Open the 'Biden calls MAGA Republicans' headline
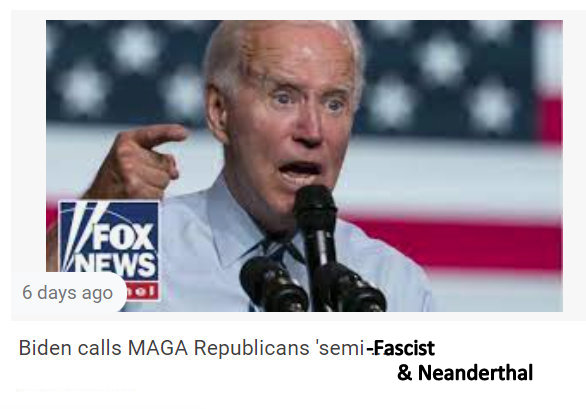Image resolution: width=586 pixels, height=409 pixels. [x=191, y=348]
